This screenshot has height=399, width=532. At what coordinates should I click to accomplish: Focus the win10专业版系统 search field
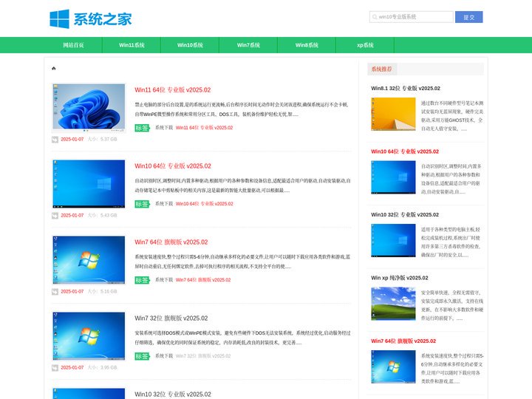(412, 17)
